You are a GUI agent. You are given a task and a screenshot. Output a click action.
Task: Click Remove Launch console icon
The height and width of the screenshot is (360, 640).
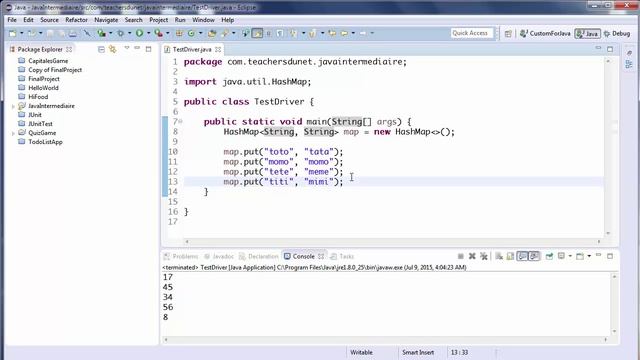(472, 256)
